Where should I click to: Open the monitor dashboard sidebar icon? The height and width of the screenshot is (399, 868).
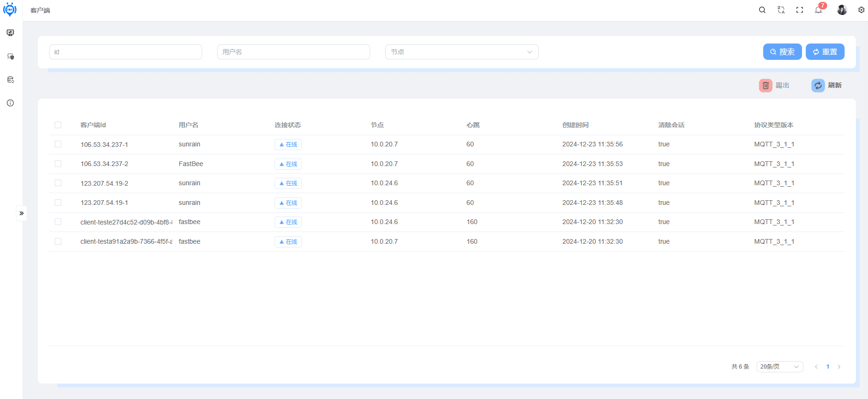(10, 33)
